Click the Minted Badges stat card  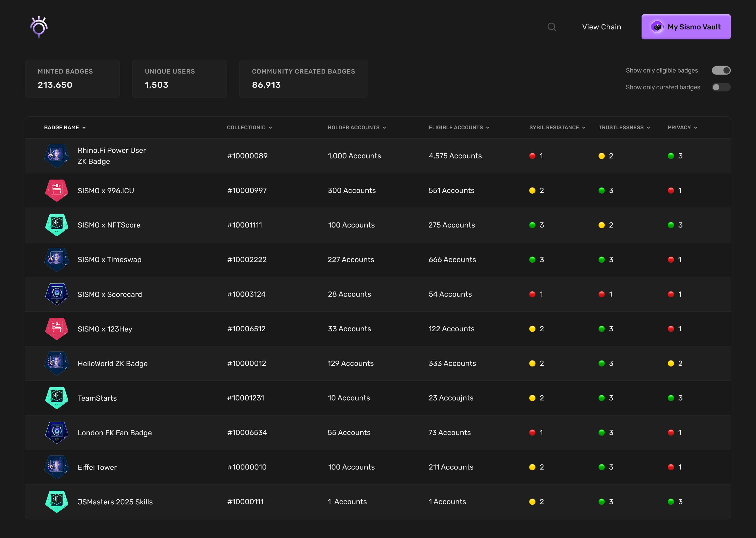72,79
